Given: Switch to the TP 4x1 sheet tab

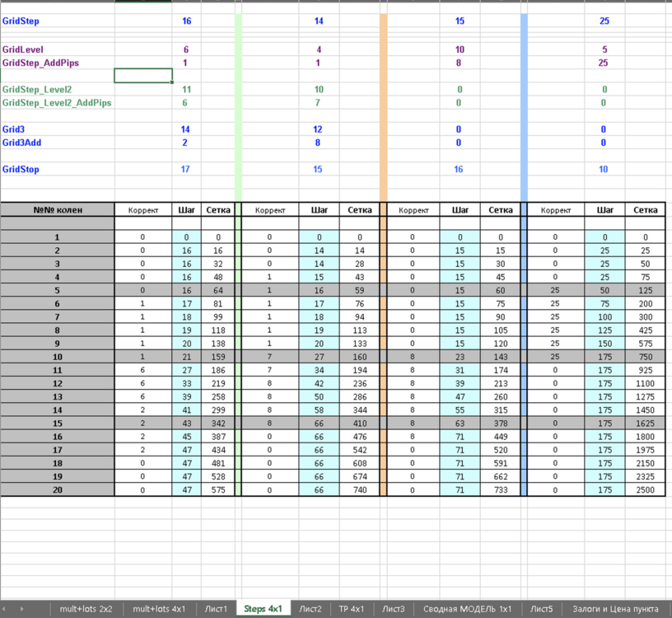Looking at the screenshot, I should point(352,609).
